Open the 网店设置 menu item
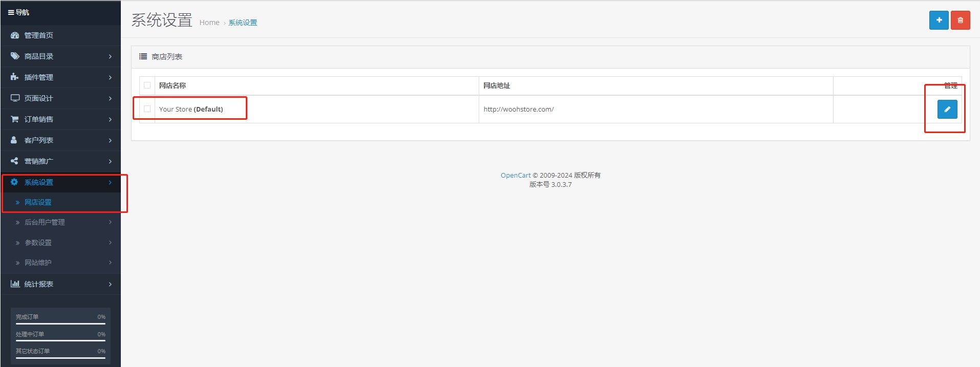 [38, 202]
